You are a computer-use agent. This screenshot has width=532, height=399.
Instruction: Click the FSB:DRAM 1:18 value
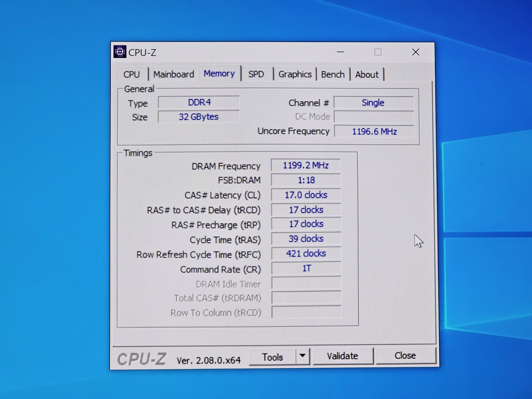[x=306, y=180]
